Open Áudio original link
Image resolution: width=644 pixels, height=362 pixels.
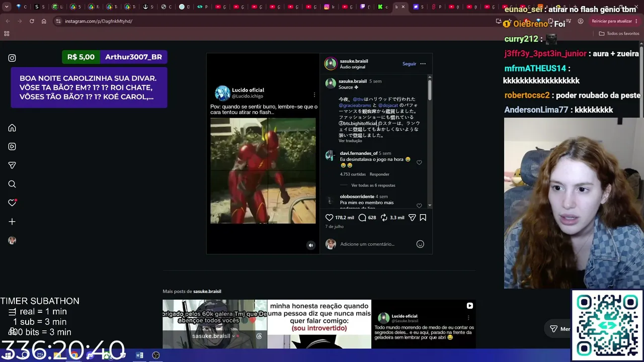pos(352,67)
